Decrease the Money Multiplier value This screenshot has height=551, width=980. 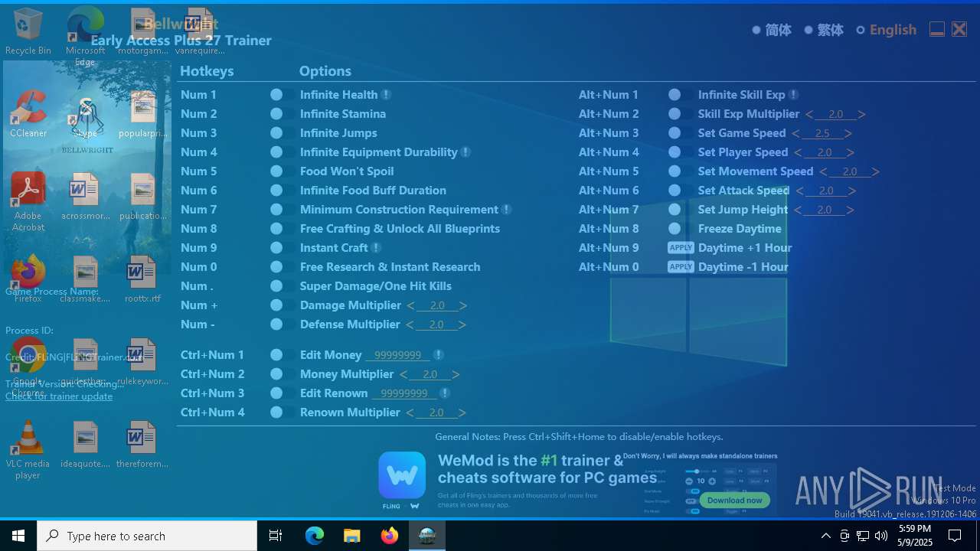[x=403, y=374]
